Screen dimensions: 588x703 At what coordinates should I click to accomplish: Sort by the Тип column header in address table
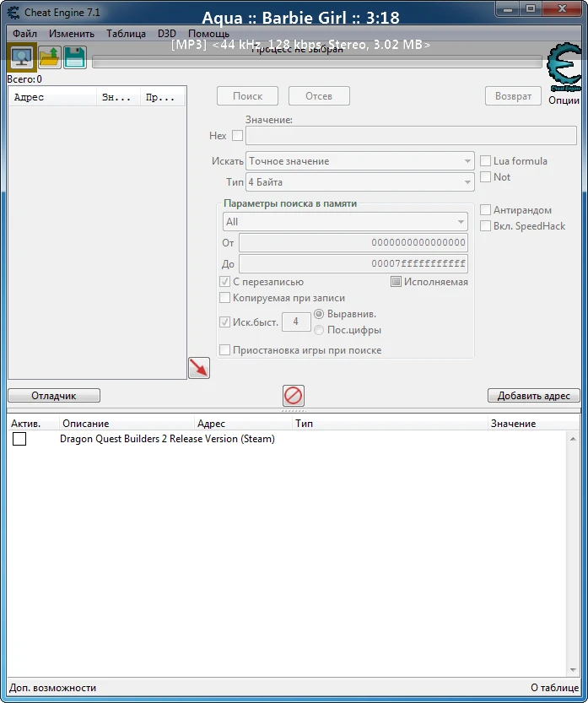(390, 424)
